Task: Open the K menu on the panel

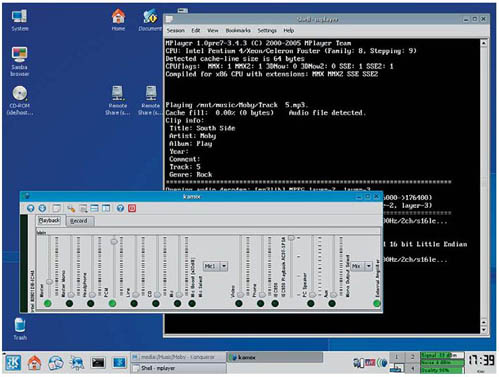Action: pyautogui.click(x=13, y=363)
